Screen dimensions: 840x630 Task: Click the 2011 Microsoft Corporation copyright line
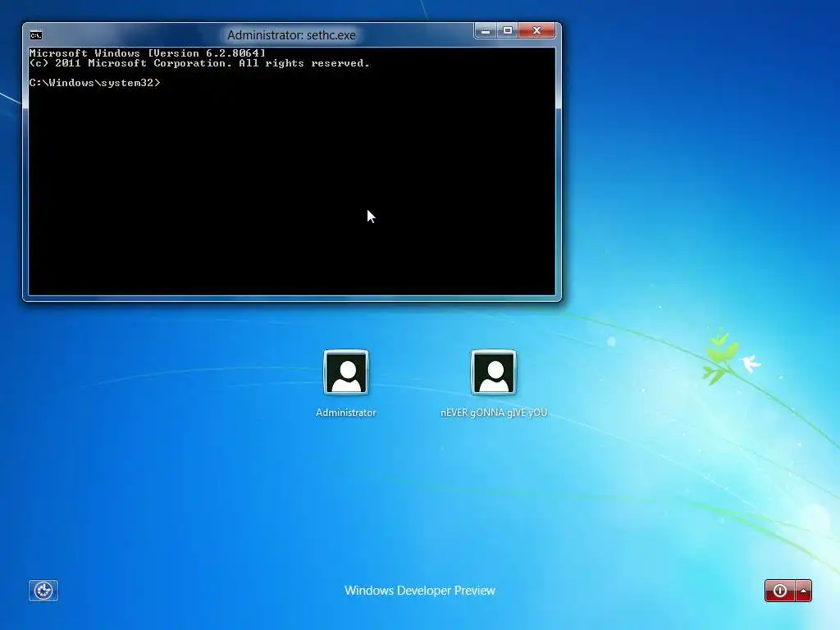[x=199, y=63]
